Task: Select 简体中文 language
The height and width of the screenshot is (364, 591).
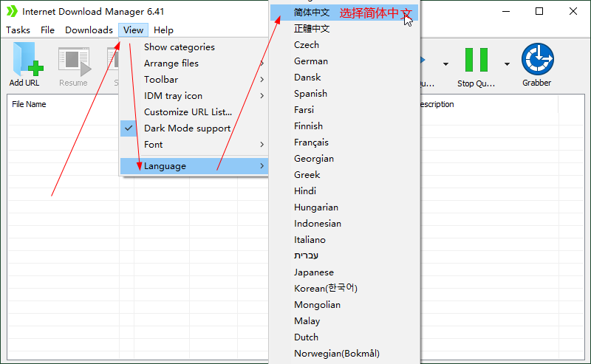Action: (344, 13)
